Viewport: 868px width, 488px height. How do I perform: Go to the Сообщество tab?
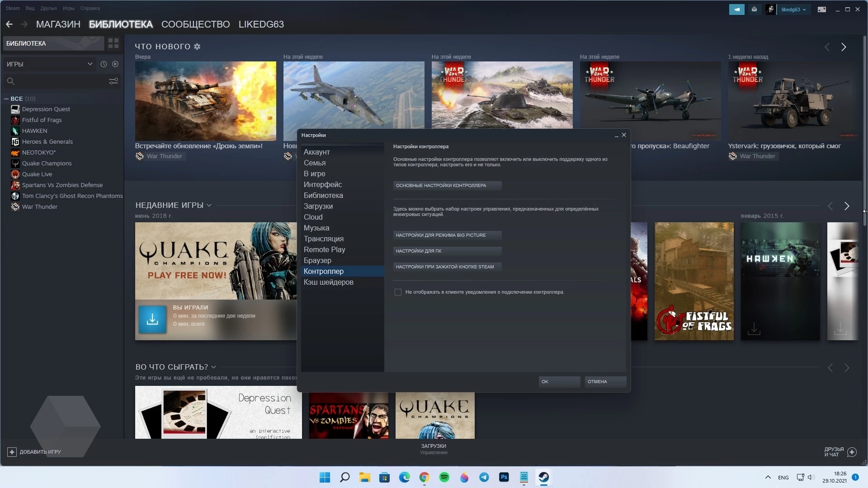(x=196, y=24)
